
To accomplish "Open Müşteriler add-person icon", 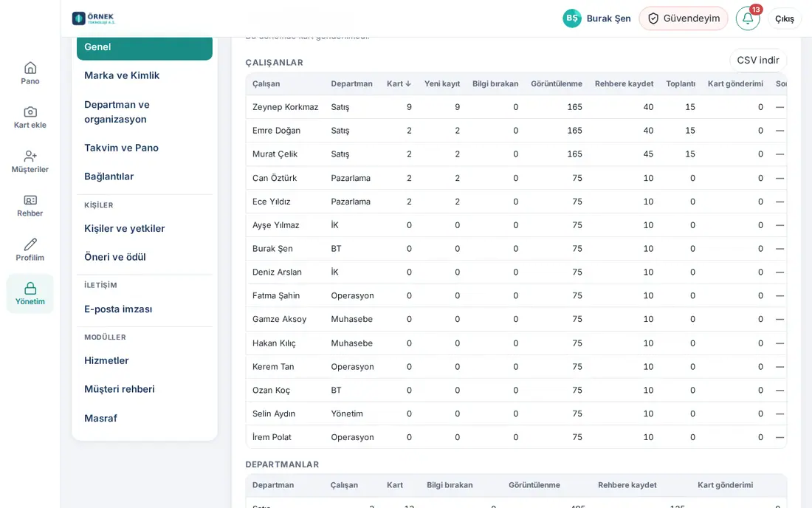I will click(x=30, y=156).
